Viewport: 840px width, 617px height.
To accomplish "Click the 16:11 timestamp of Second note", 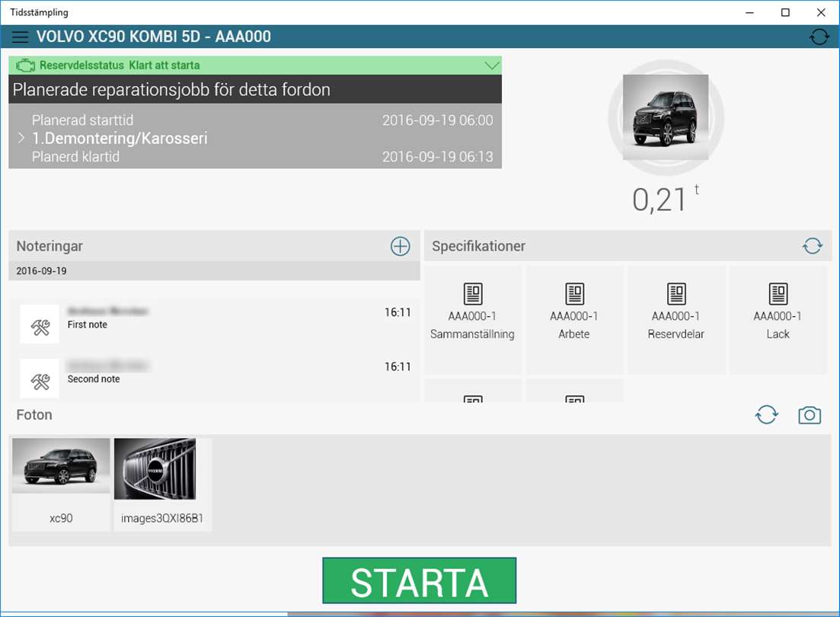I will coord(398,367).
